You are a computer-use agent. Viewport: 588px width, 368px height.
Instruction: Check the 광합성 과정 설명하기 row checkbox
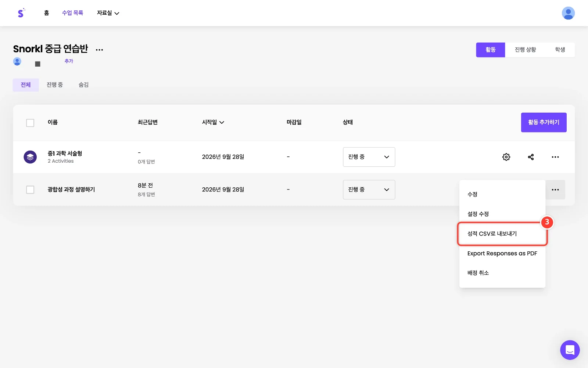pos(30,190)
